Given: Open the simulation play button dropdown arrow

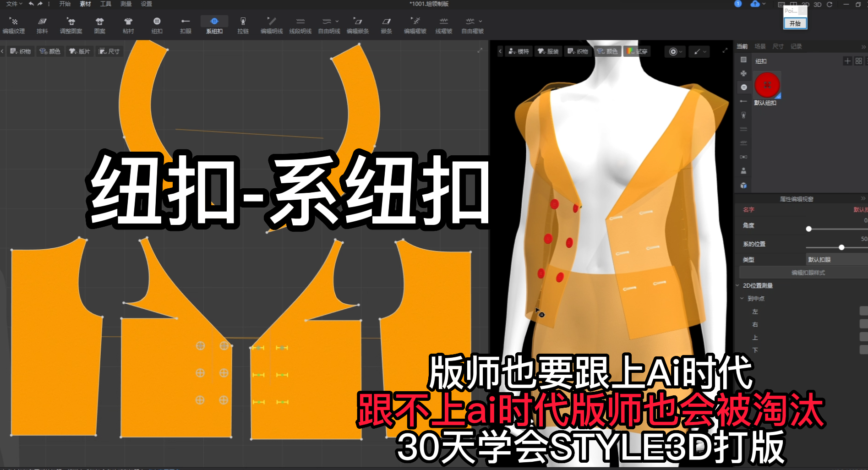Looking at the screenshot, I should (681, 52).
